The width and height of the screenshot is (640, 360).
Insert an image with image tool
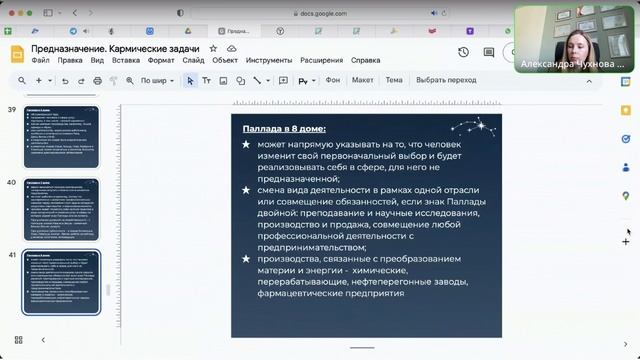pyautogui.click(x=223, y=81)
